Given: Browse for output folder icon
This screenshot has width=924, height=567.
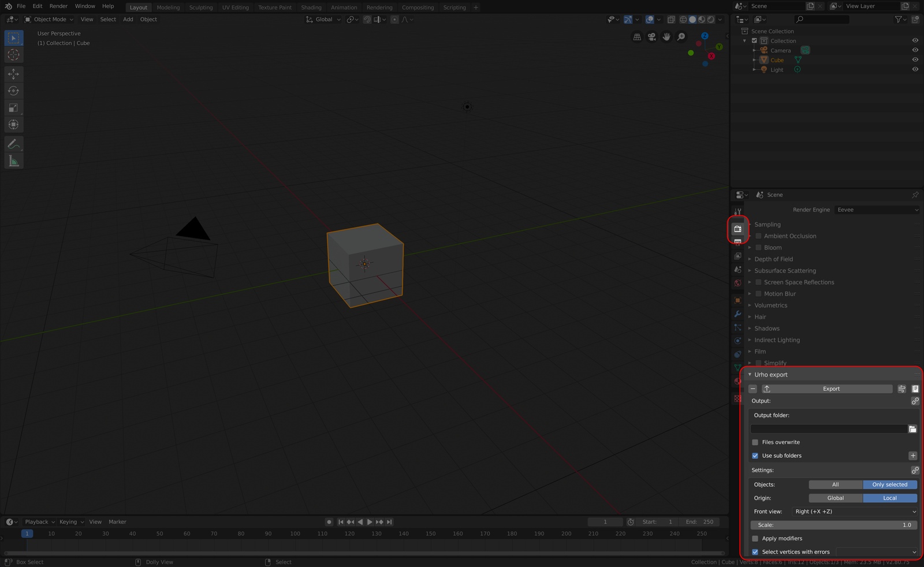Looking at the screenshot, I should pos(912,429).
